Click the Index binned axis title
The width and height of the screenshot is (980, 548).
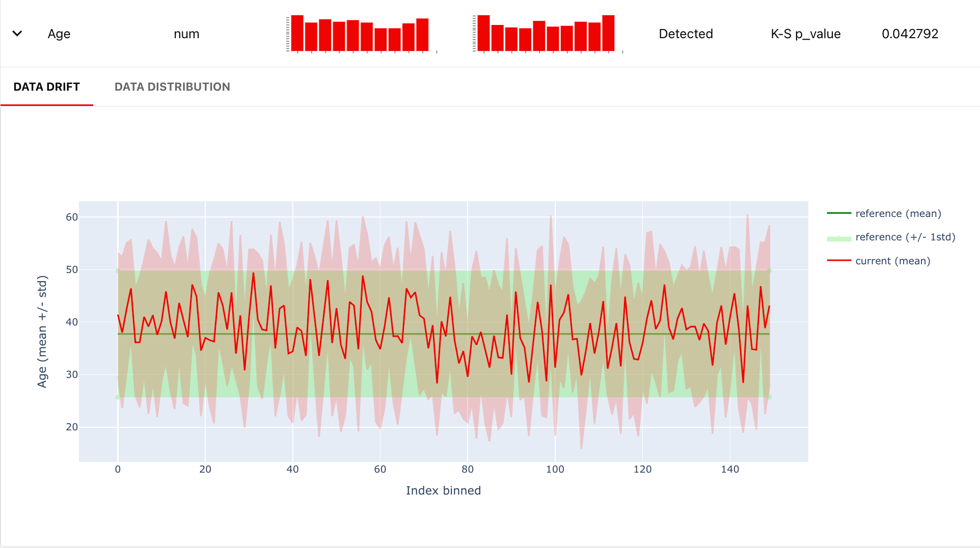tap(443, 490)
